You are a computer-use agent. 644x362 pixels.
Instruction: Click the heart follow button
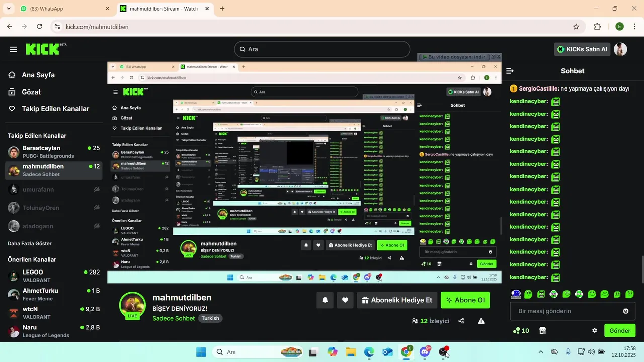coord(345,300)
